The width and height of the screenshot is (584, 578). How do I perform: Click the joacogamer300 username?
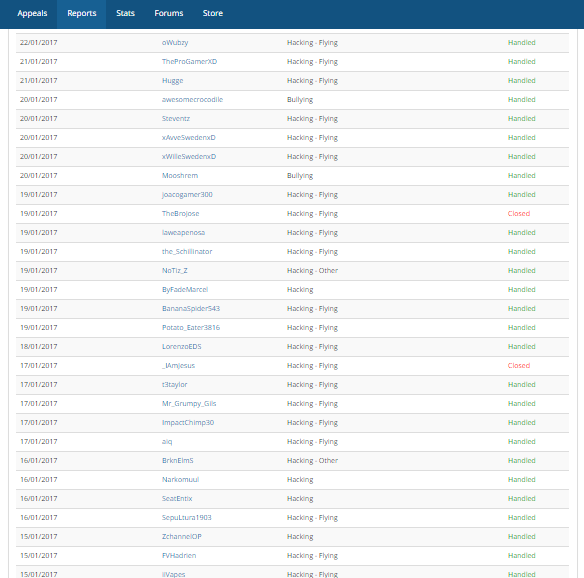(187, 194)
